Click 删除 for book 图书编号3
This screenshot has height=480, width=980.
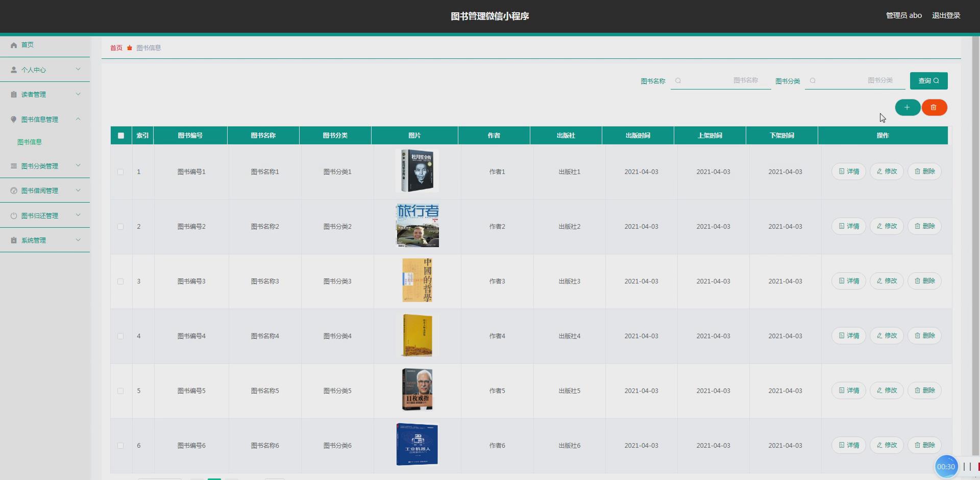coord(924,281)
